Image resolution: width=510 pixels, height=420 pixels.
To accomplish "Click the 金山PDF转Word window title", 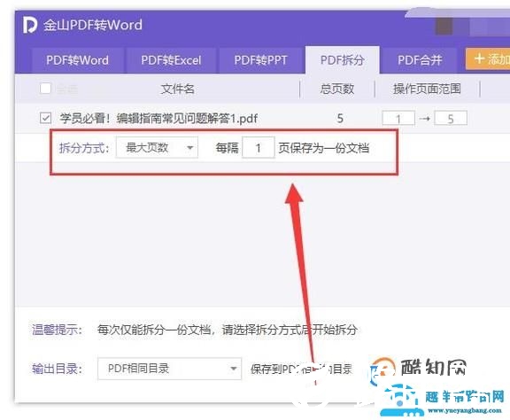I will click(x=93, y=25).
